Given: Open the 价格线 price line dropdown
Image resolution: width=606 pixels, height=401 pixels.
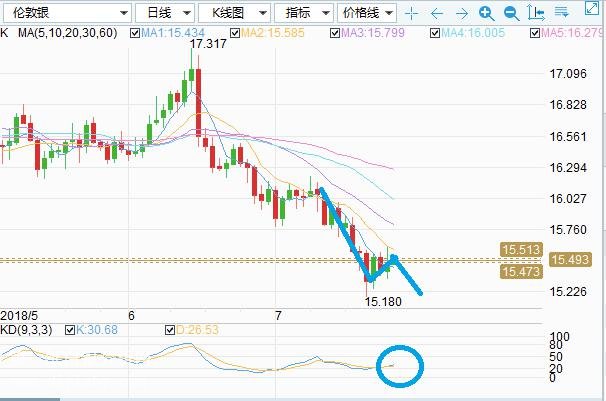Looking at the screenshot, I should click(x=366, y=13).
